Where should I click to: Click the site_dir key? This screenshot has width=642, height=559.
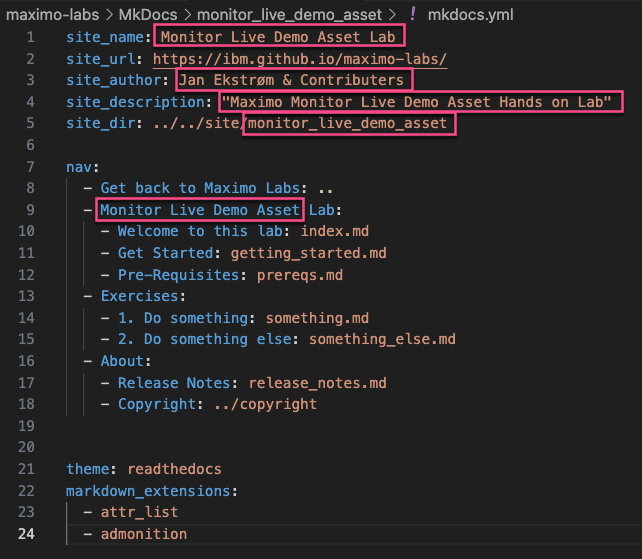(101, 123)
